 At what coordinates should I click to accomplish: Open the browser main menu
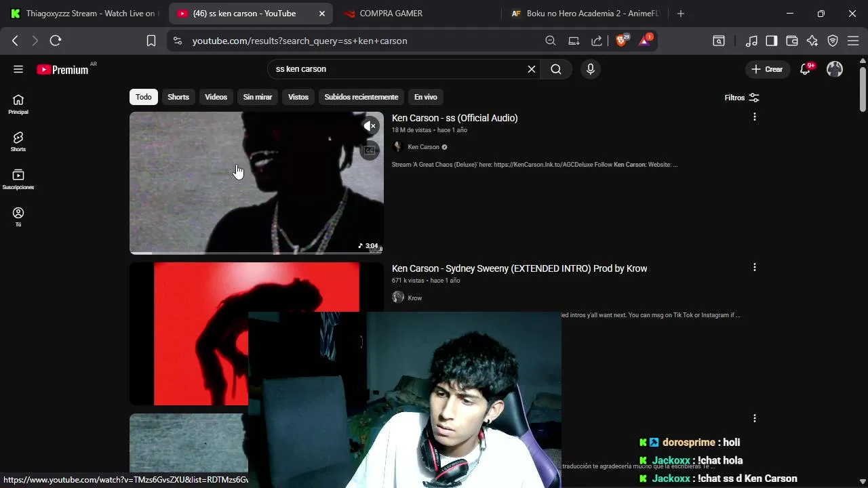pos(853,41)
